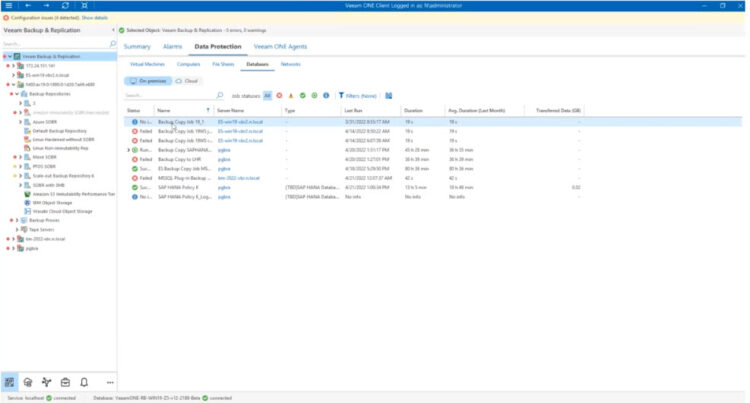Collapse the Veeam Backup & Replication side panel
Image resolution: width=750 pixels, height=403 pixels.
pyautogui.click(x=113, y=30)
